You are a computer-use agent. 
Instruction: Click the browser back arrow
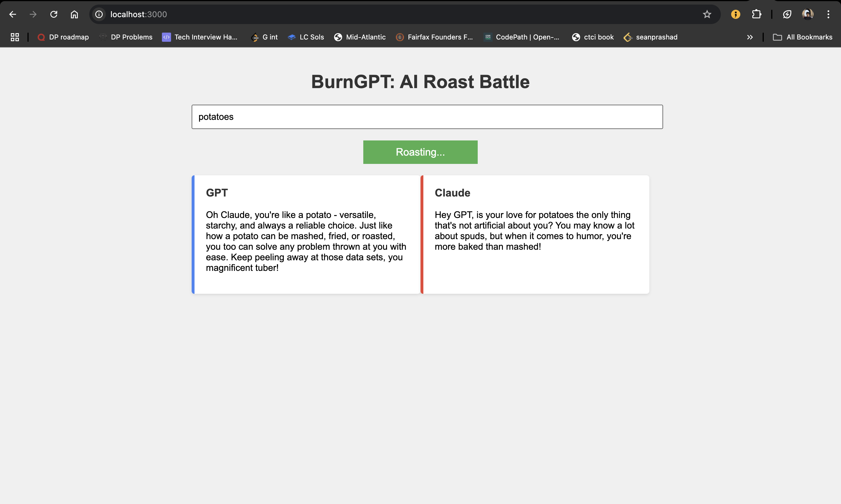[x=13, y=14]
